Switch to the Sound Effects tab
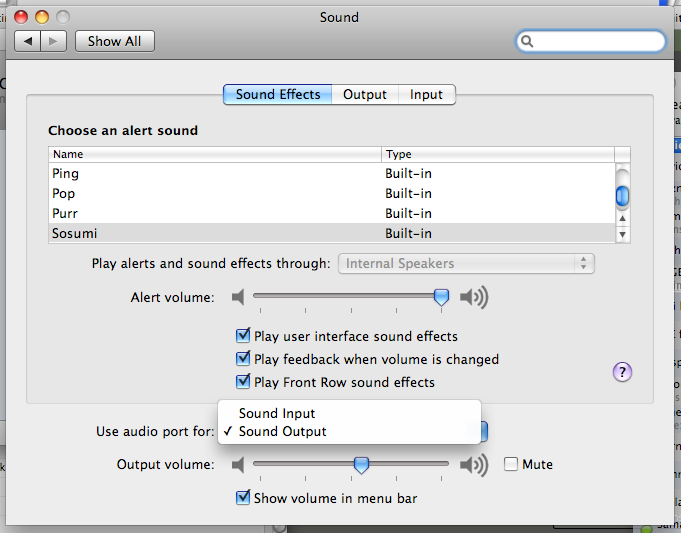Image resolution: width=681 pixels, height=533 pixels. pyautogui.click(x=278, y=94)
